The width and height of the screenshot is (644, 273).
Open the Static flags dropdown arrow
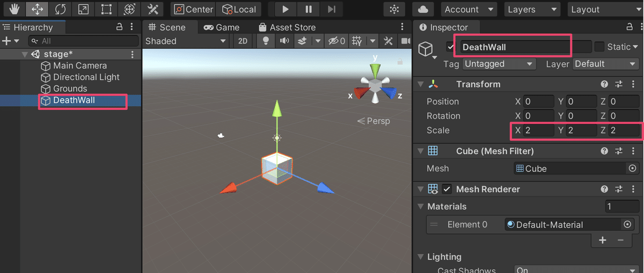point(636,47)
